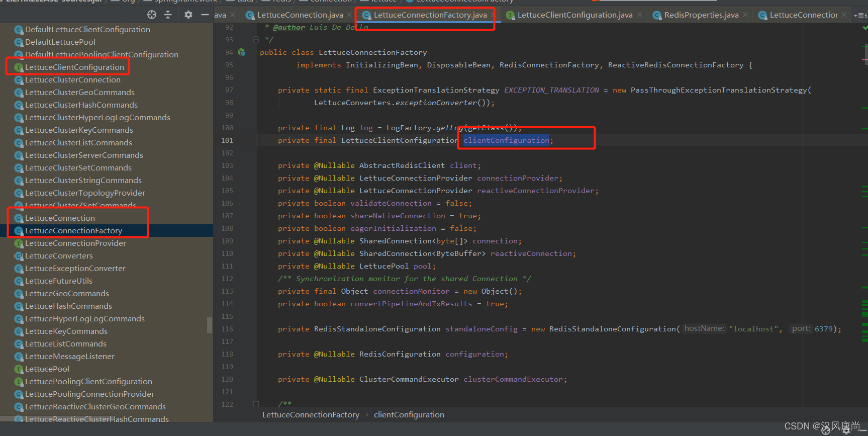Click the implementations gutter icon on line 94
This screenshot has height=436, width=868.
242,52
